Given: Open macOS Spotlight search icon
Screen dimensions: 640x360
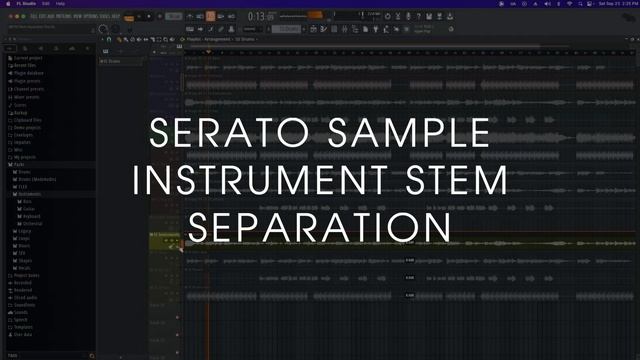Looking at the screenshot, I should pos(580,4).
